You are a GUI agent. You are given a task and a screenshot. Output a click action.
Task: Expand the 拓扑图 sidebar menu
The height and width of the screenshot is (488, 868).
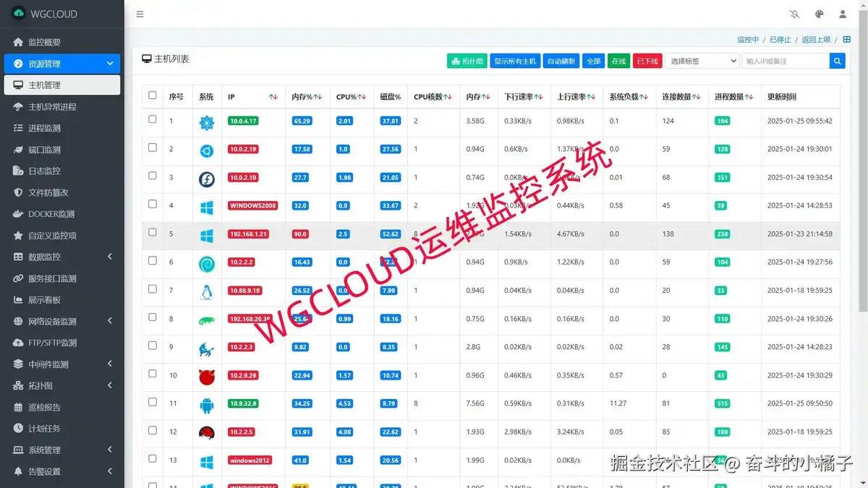point(62,385)
